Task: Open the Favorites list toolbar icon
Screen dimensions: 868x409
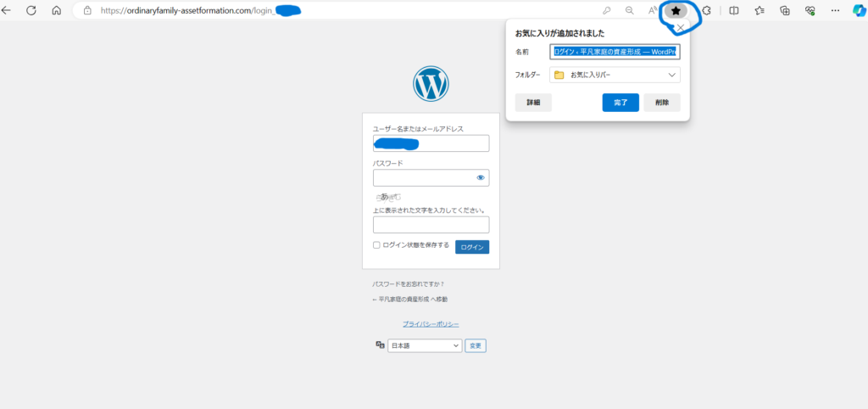Action: [759, 10]
